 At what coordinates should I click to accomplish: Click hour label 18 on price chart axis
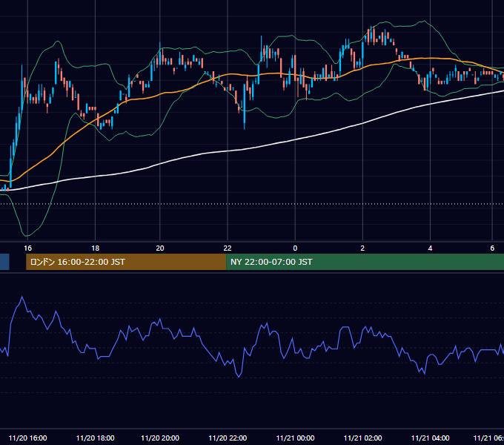tap(95, 248)
